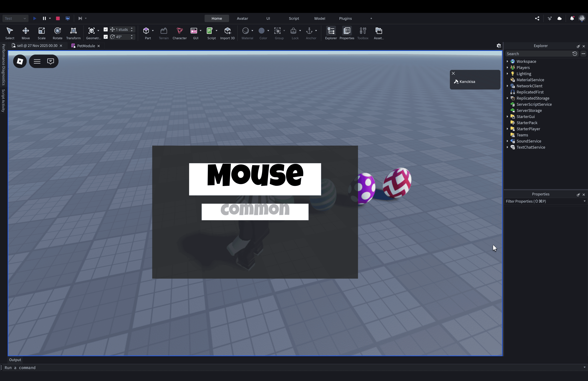This screenshot has width=588, height=381.
Task: Toggle the 1 studs move snapping checkbox
Action: [x=106, y=29]
